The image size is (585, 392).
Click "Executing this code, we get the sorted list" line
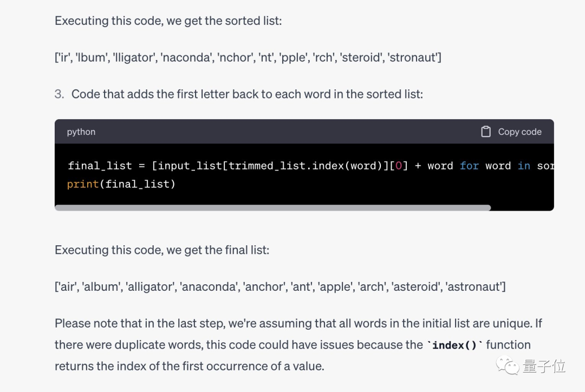pyautogui.click(x=168, y=21)
